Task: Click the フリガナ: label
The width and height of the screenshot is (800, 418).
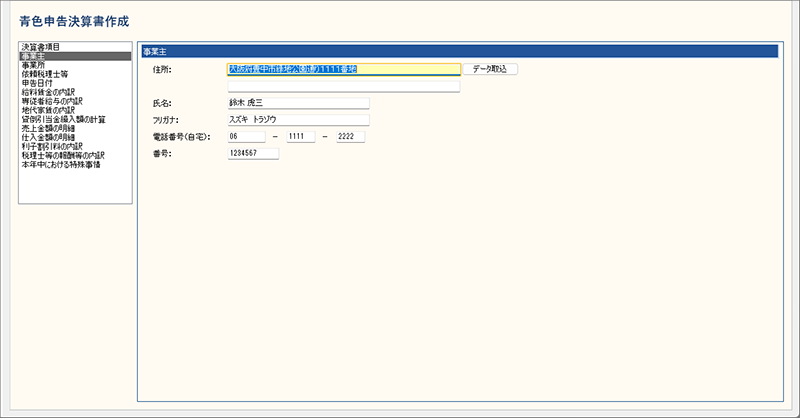Action: [166, 120]
